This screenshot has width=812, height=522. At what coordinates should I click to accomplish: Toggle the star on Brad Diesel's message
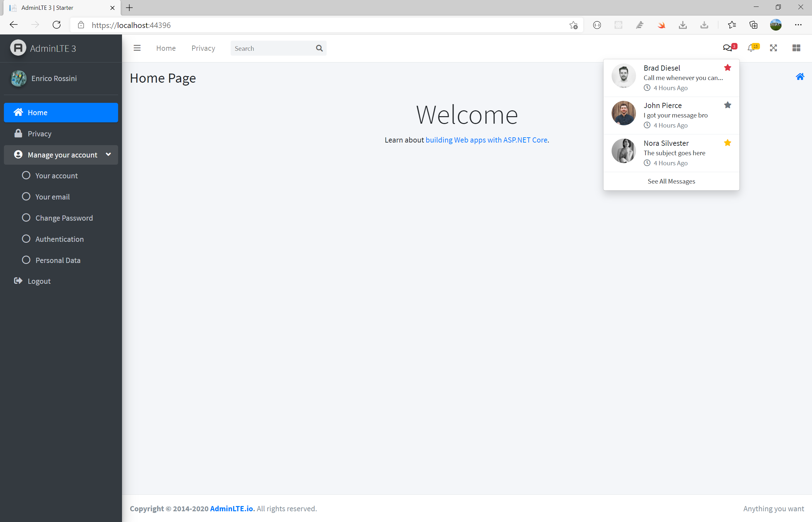(728, 67)
